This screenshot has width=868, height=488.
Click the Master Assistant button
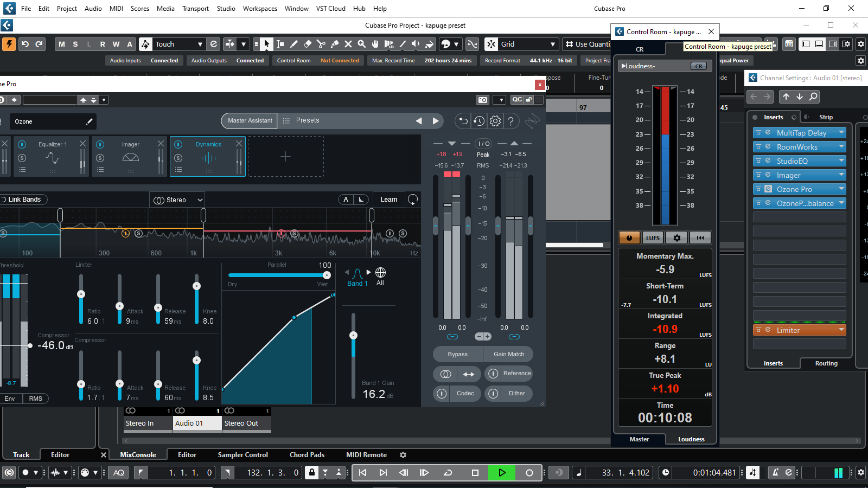pos(250,121)
